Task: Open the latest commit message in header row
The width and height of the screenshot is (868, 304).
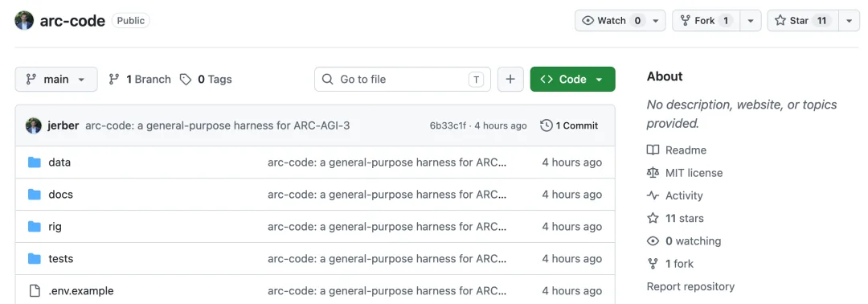Action: point(218,125)
